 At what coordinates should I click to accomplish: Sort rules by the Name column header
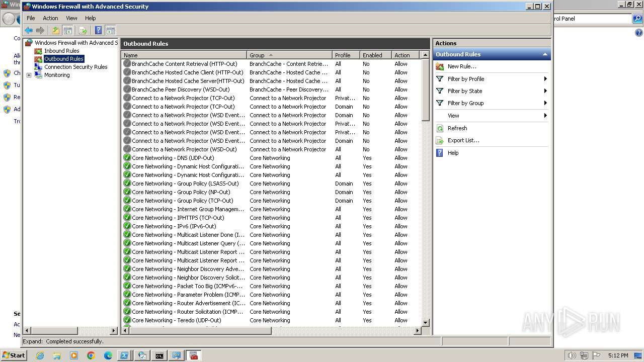click(184, 55)
